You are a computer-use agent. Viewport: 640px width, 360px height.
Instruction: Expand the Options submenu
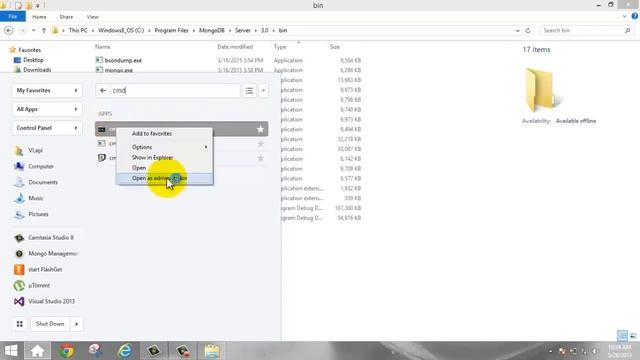click(164, 147)
